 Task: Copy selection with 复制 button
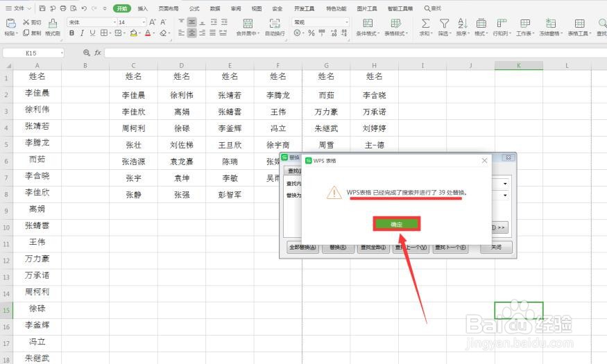(x=32, y=33)
